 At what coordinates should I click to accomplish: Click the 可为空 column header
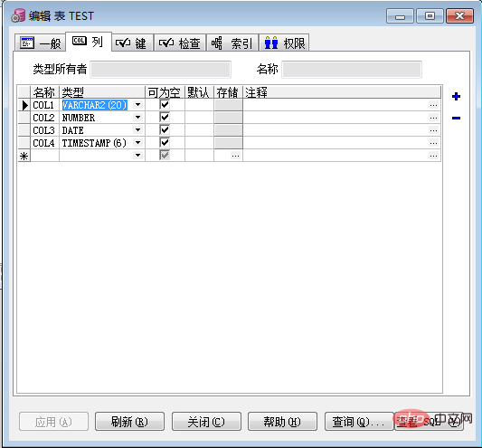165,92
